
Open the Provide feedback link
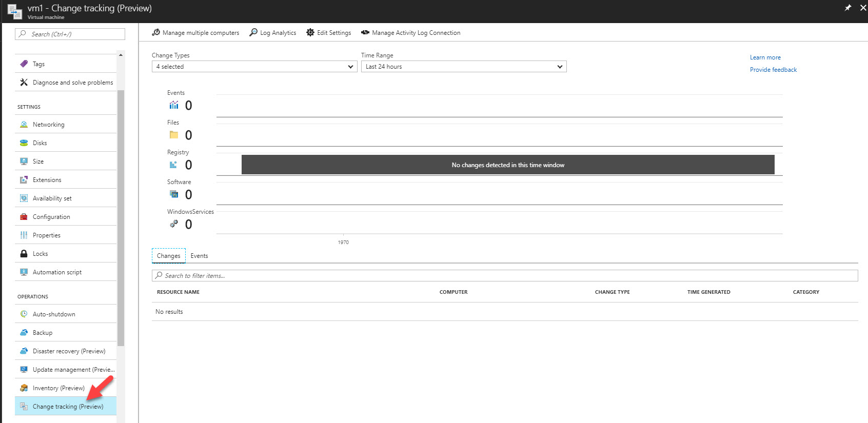pos(773,70)
